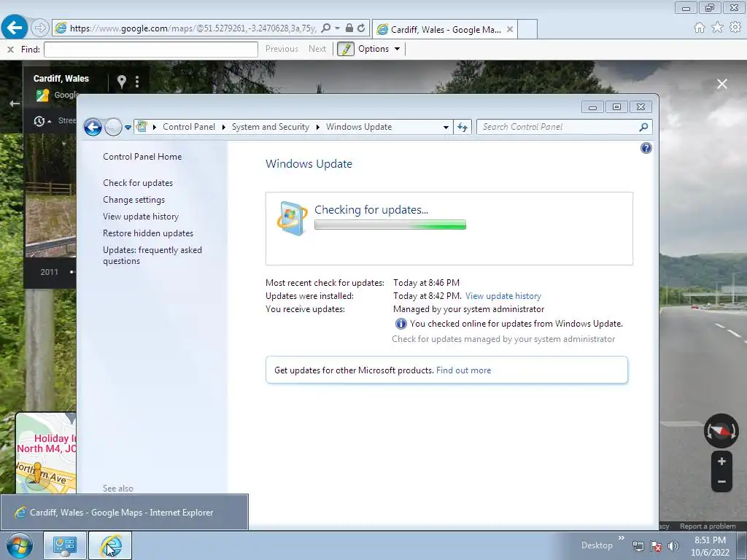Open Change settings link
Image resolution: width=747 pixels, height=560 pixels.
coord(134,200)
